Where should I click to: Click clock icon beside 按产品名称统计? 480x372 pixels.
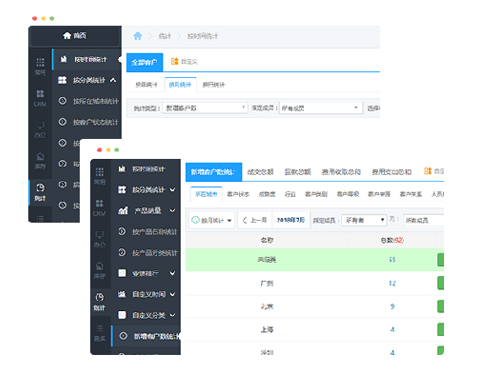(x=122, y=231)
